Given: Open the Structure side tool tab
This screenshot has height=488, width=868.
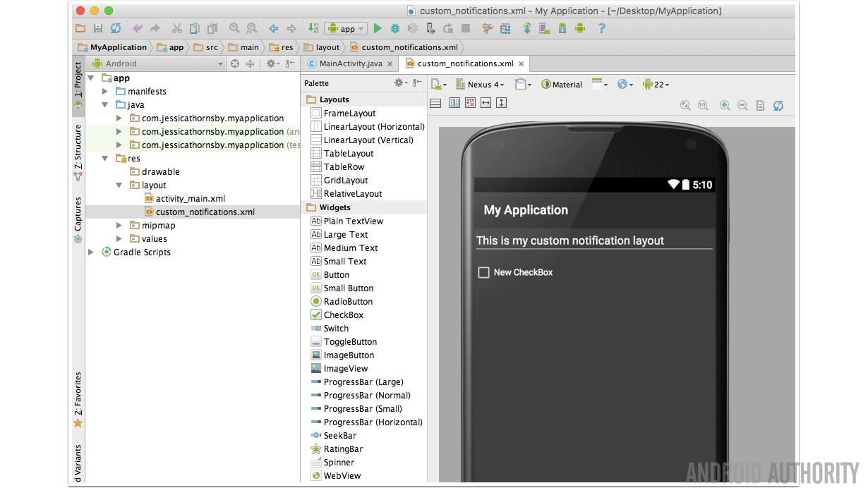Looking at the screenshot, I should 78,147.
